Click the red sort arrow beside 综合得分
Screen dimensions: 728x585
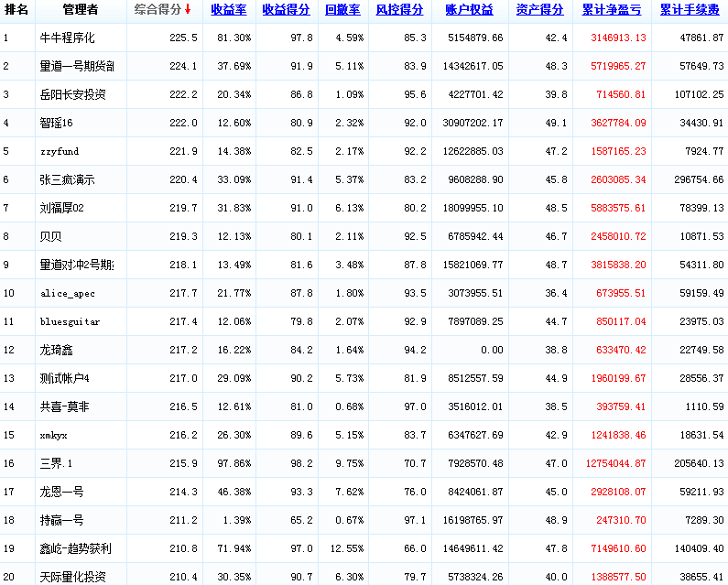point(188,10)
